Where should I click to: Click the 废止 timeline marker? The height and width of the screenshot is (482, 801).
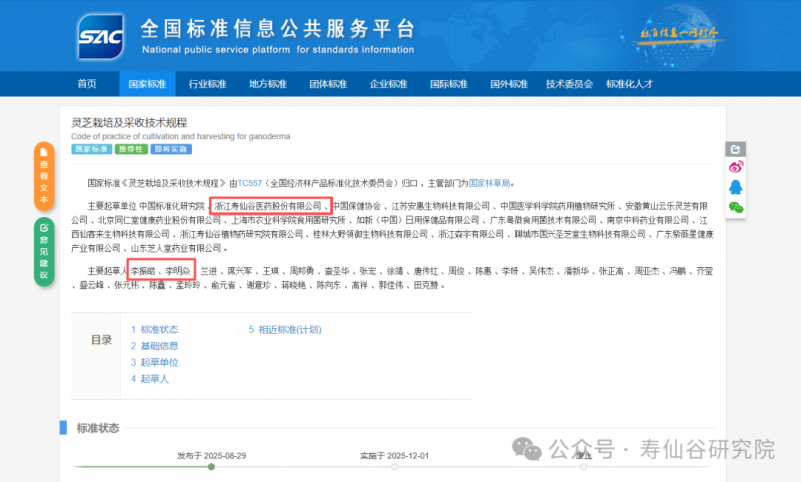pyautogui.click(x=583, y=467)
